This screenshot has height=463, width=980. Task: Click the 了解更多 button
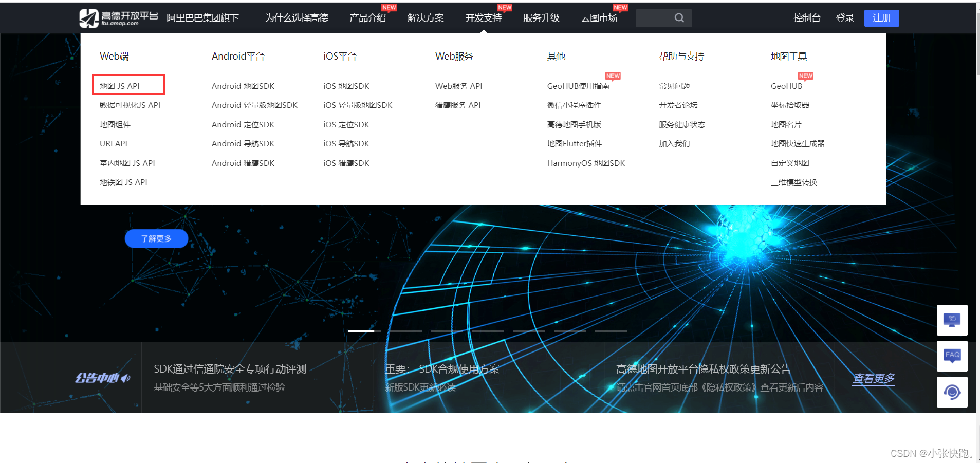tap(156, 238)
